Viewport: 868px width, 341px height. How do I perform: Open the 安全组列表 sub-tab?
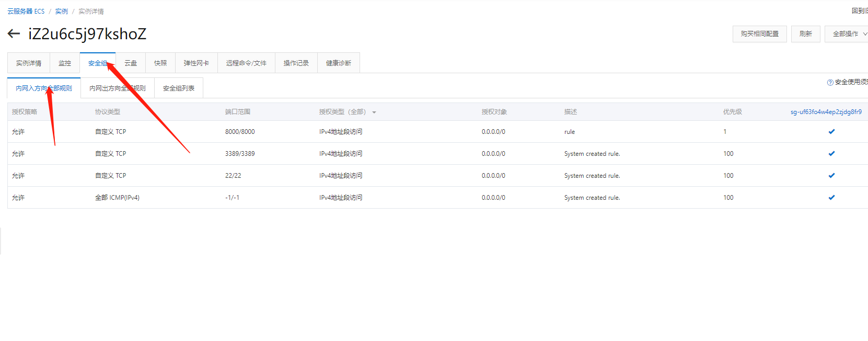coord(179,88)
